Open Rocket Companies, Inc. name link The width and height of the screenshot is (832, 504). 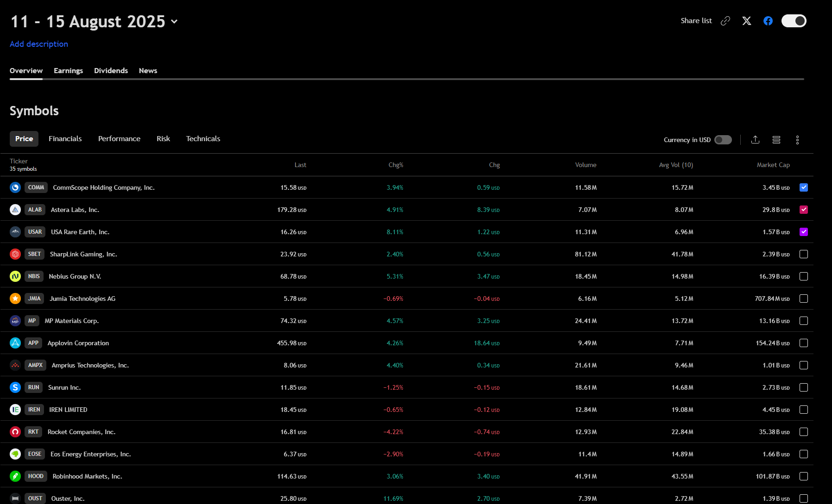coord(82,432)
